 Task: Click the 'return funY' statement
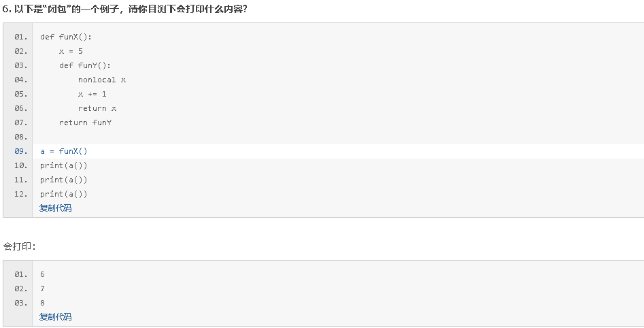click(85, 122)
